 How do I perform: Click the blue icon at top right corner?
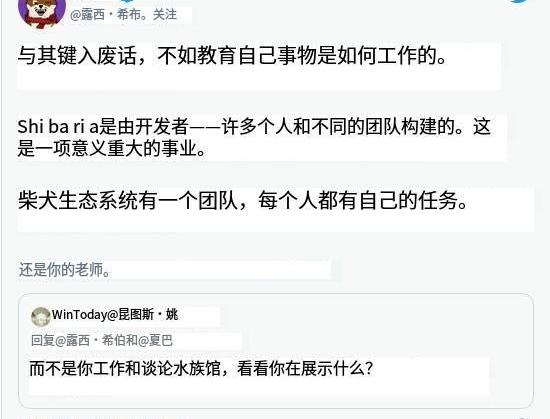pyautogui.click(x=523, y=2)
